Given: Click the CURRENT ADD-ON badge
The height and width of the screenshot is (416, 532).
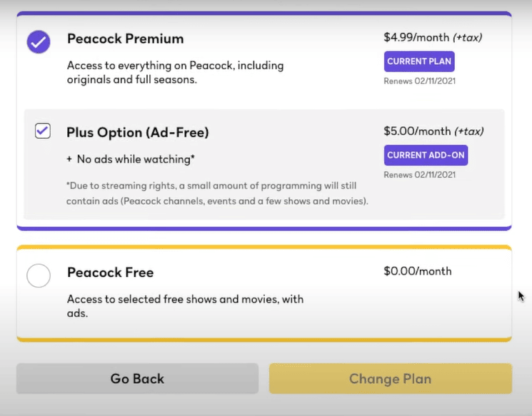Looking at the screenshot, I should (426, 156).
